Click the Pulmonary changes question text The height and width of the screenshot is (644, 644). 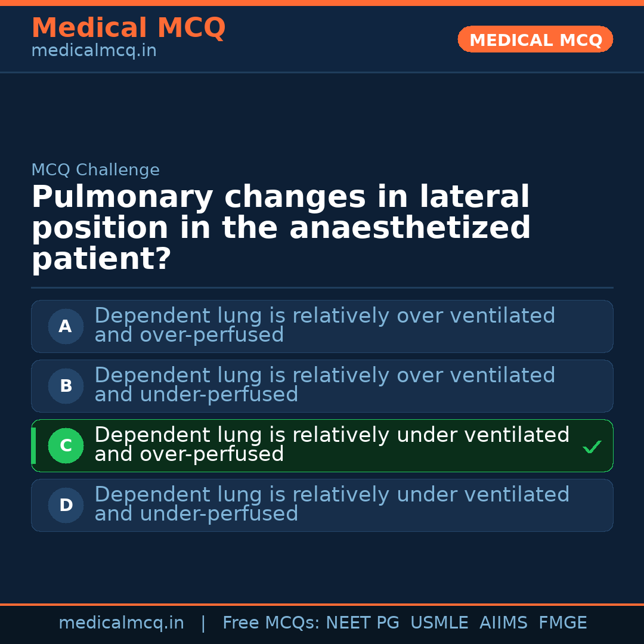pyautogui.click(x=280, y=228)
